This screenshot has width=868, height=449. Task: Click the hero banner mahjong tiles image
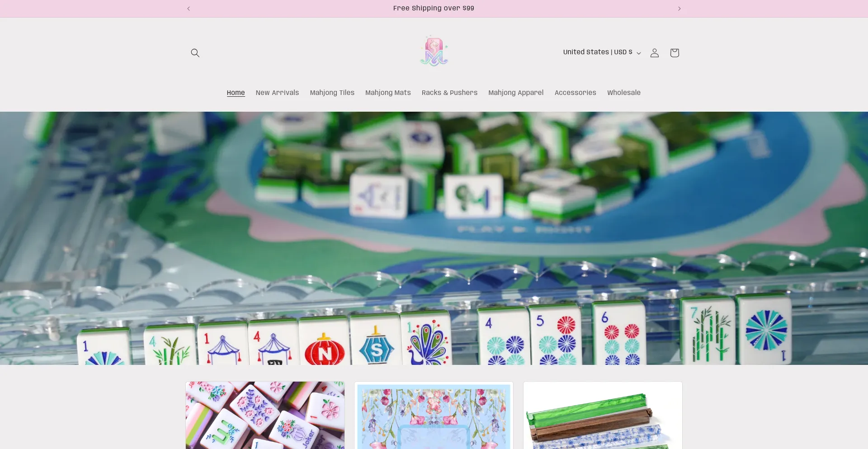(x=434, y=238)
